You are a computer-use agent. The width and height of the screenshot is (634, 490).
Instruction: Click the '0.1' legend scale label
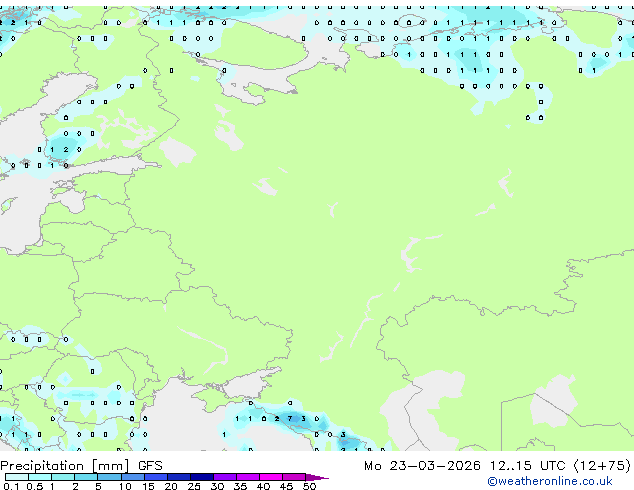point(11,486)
